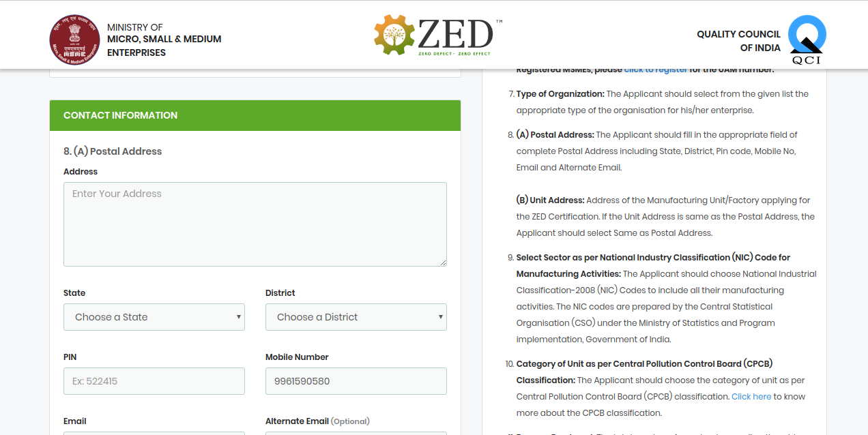This screenshot has width=868, height=435.
Task: Click the District dropdown chevron
Action: pyautogui.click(x=439, y=317)
